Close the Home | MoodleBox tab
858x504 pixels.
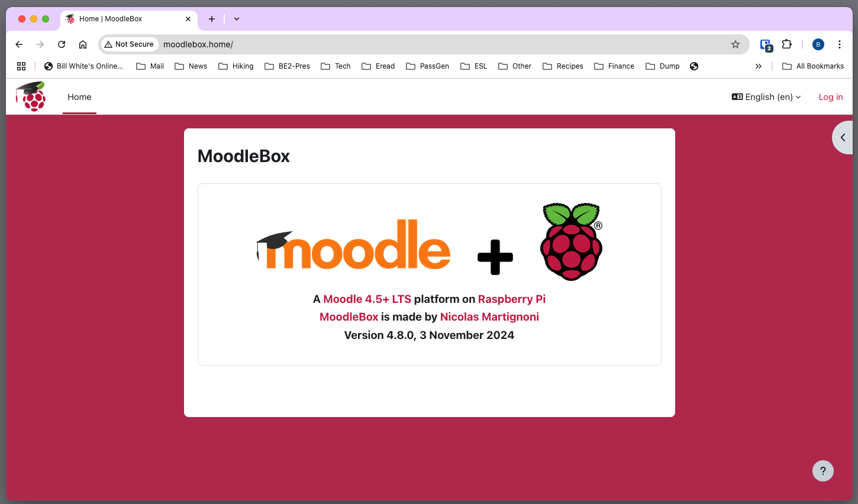(188, 19)
